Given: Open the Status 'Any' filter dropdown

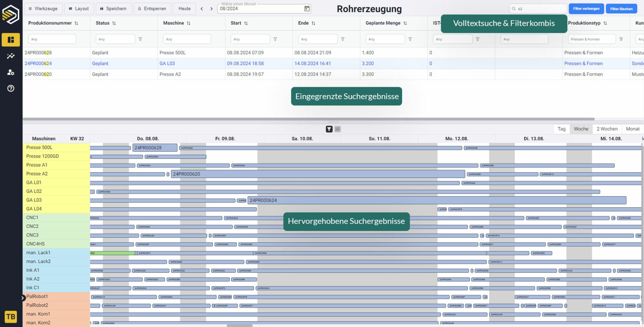Looking at the screenshot, I should tap(115, 39).
